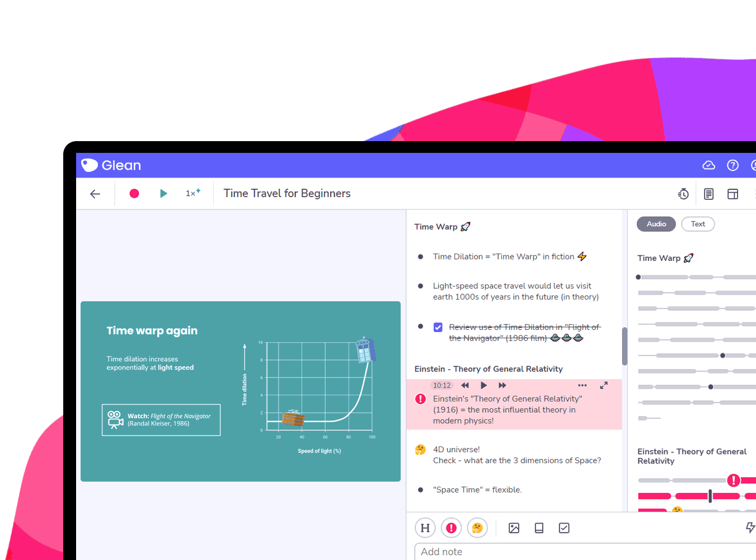Click first dot marker under Time Warp audio
This screenshot has height=560, width=756.
[x=638, y=277]
